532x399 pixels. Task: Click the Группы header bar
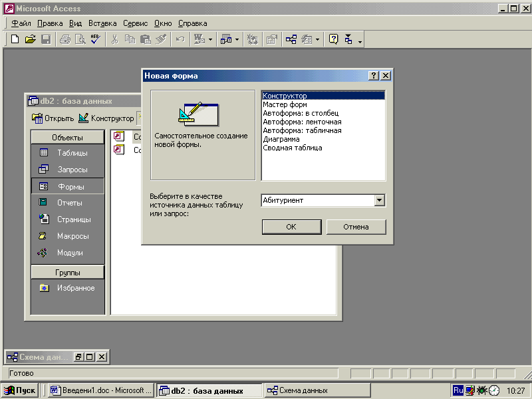(x=68, y=273)
